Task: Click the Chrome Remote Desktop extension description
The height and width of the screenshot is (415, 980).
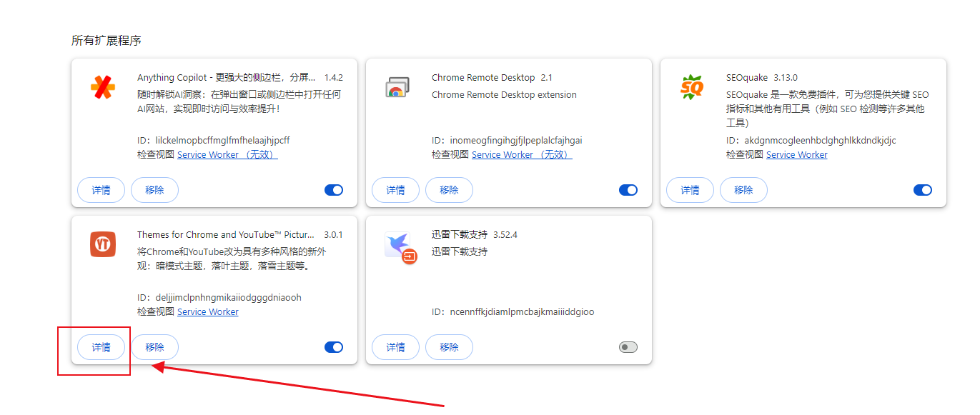Action: pyautogui.click(x=504, y=95)
